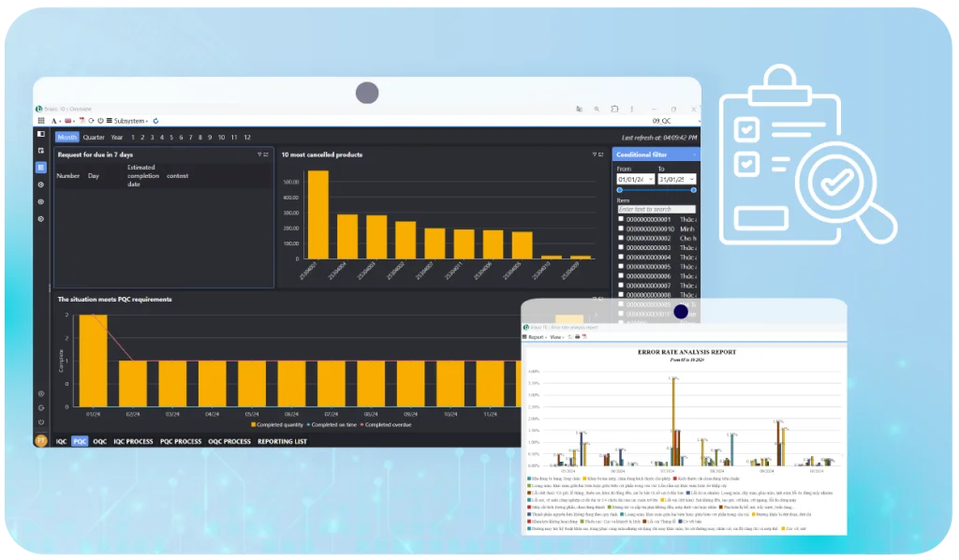The width and height of the screenshot is (959, 560).
Task: Click the filter icon on '10 most cancelled products' panel
Action: click(x=596, y=155)
